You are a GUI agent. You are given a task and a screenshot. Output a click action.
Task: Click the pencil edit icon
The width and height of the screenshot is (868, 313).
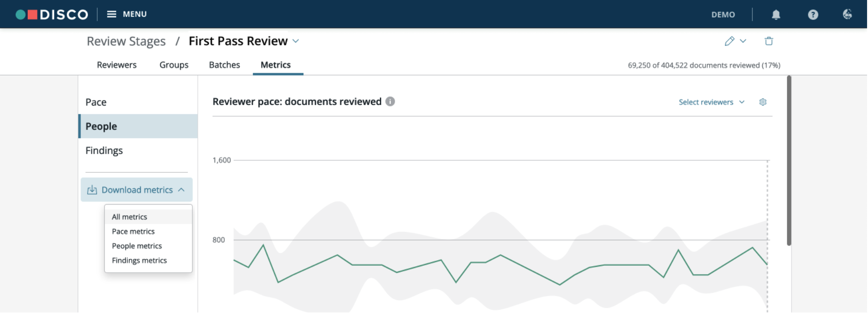pos(730,41)
